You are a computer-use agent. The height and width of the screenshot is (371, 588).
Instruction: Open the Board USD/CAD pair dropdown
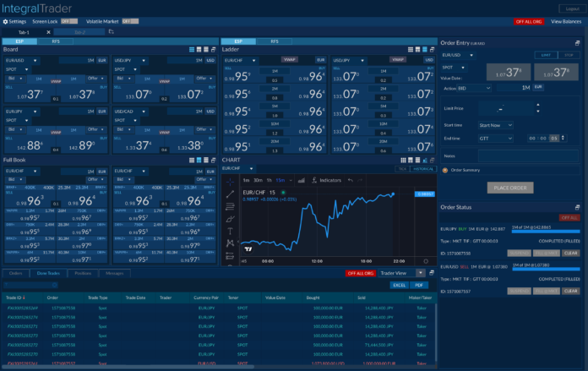click(x=130, y=112)
